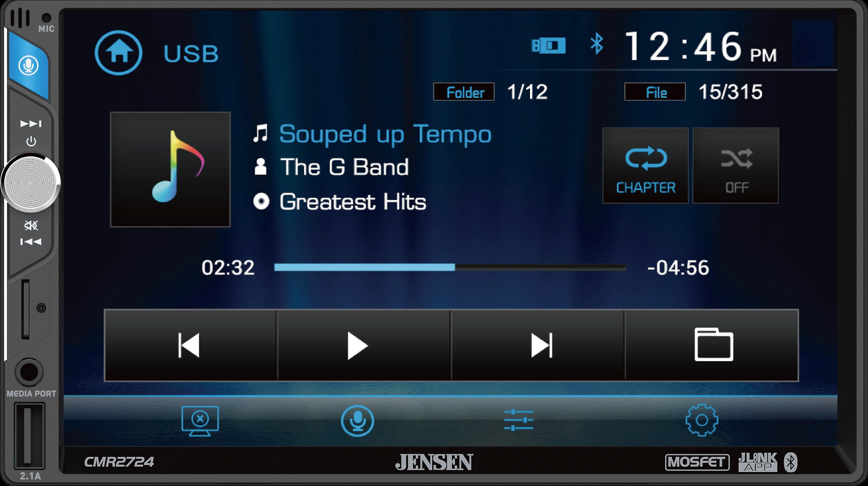Open the folder browser button
The height and width of the screenshot is (486, 868).
(712, 345)
